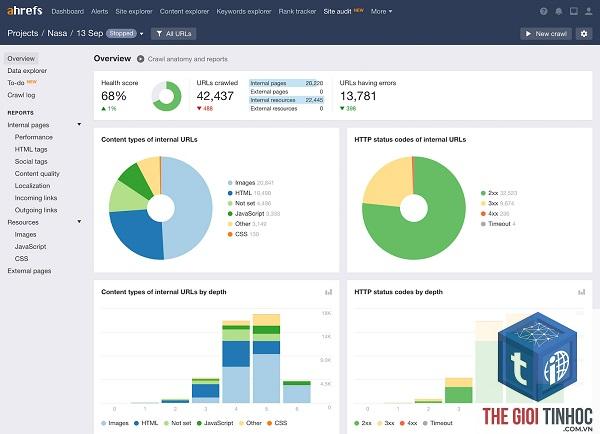This screenshot has width=600, height=434.
Task: Open Data explorer in sidebar
Action: tap(27, 71)
